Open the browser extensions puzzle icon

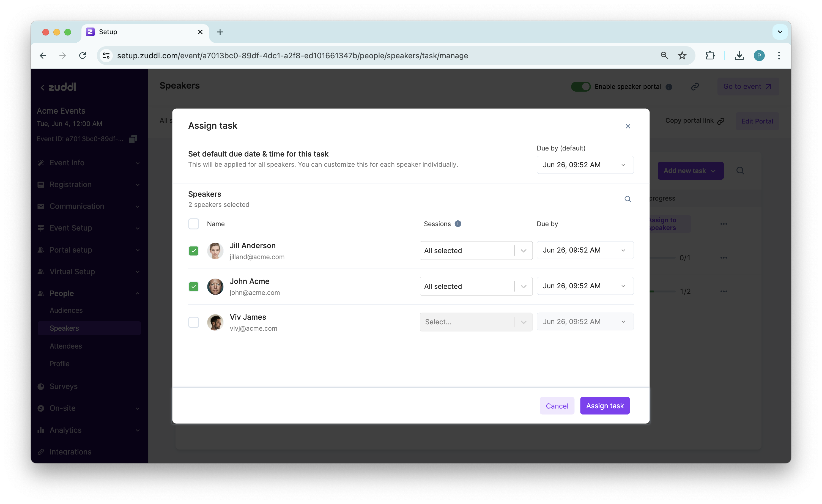[710, 55]
